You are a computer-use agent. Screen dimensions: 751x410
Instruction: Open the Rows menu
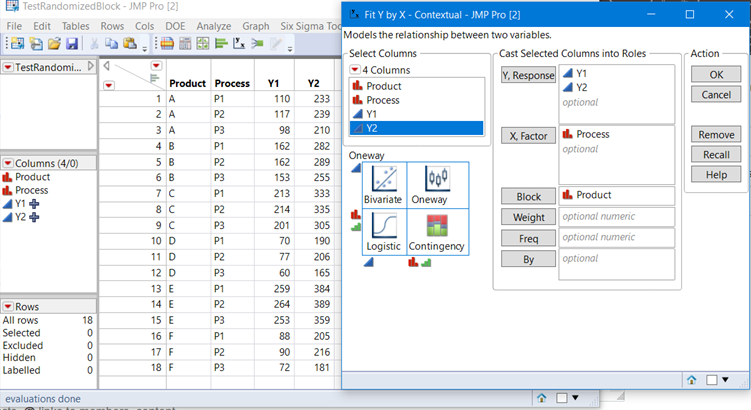(112, 26)
